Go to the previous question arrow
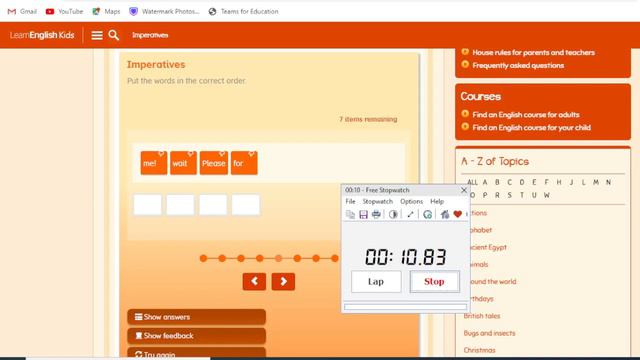Viewport: 640px width, 360px height. [254, 281]
